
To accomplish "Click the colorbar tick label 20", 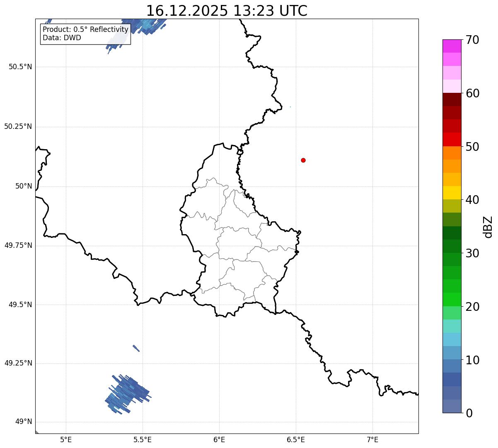I will (473, 307).
